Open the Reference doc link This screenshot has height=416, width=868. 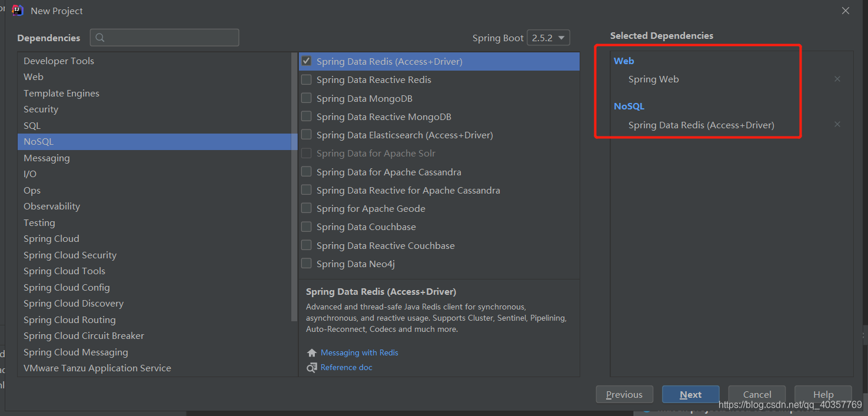347,367
